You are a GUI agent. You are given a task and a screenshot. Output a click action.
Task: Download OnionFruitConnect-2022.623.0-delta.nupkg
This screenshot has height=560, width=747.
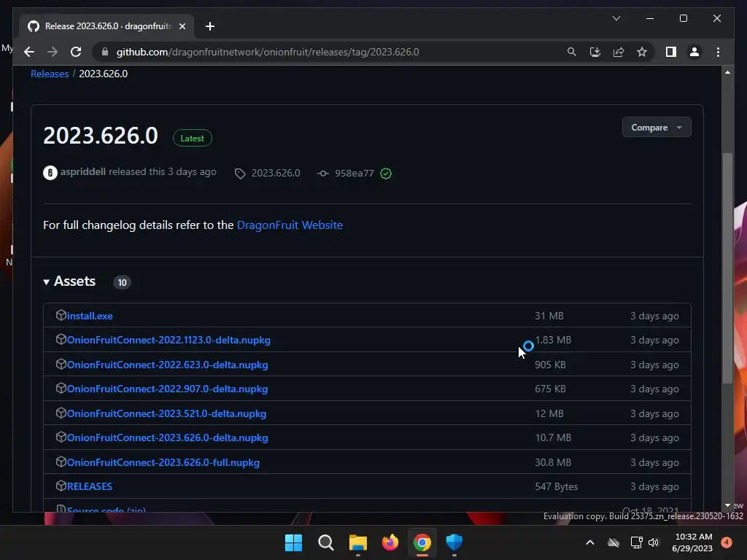tap(167, 365)
